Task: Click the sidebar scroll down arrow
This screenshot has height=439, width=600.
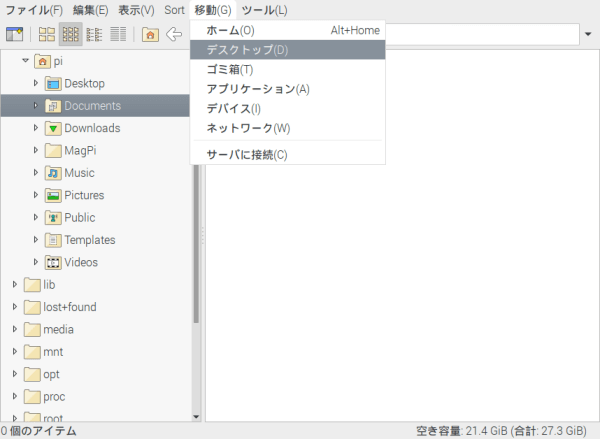Action: [196, 417]
